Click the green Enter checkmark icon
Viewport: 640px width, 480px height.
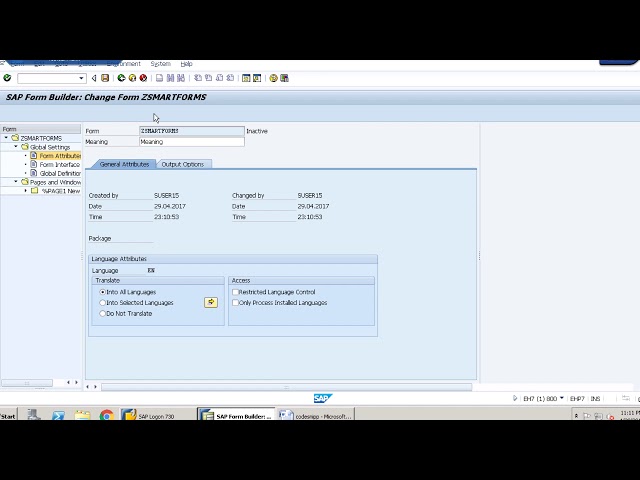pyautogui.click(x=7, y=78)
